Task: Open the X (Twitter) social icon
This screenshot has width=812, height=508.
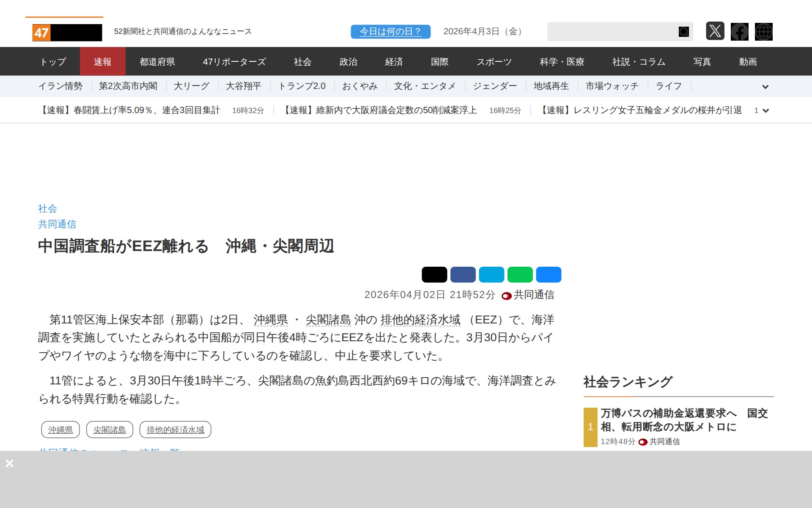Action: [x=715, y=31]
